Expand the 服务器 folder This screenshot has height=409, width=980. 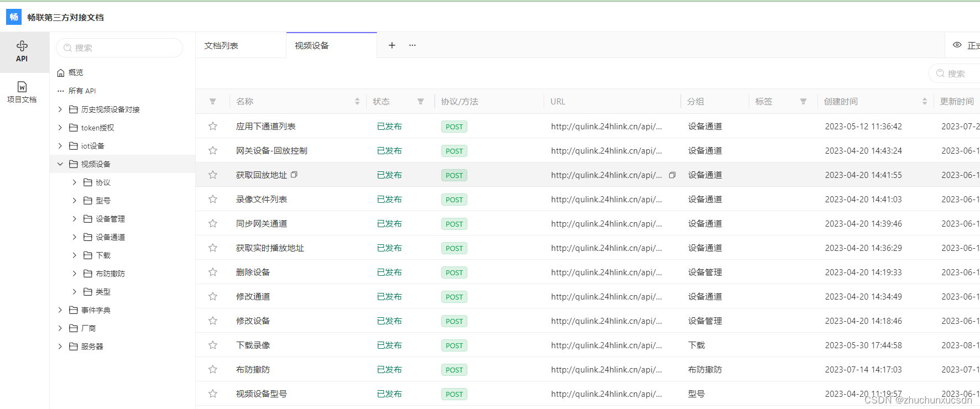[x=60, y=347]
